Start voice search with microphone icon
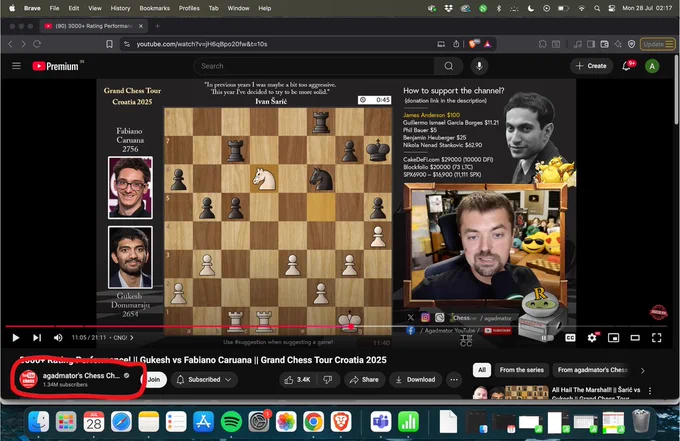This screenshot has height=441, width=680. [479, 66]
